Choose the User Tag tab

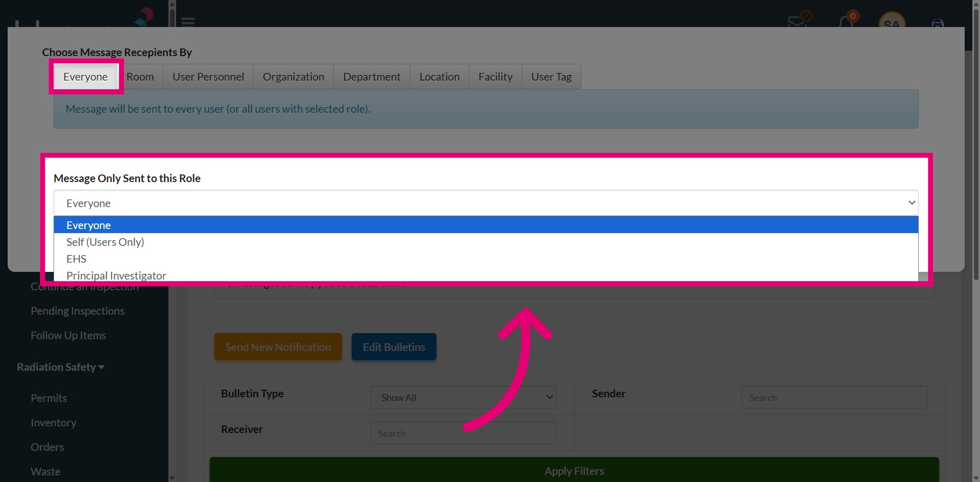coord(551,77)
